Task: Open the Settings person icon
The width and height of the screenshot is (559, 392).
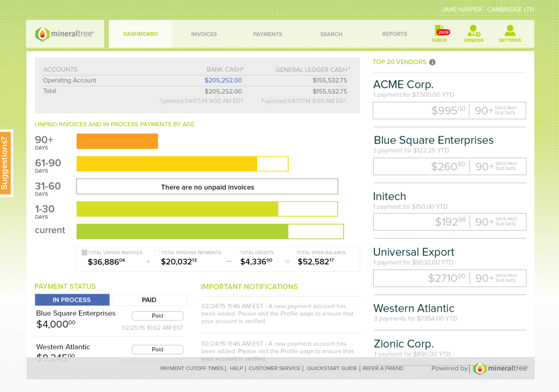Action: point(510,34)
